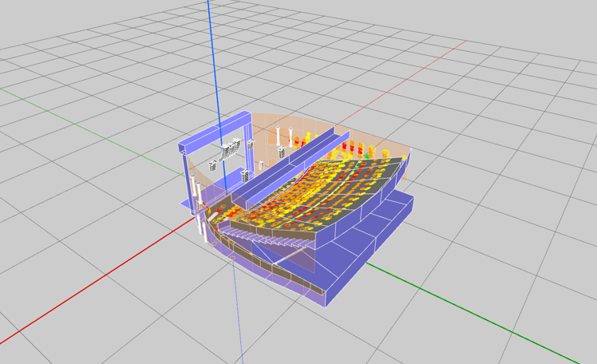The image size is (597, 364).
Task: Select the hanging curved line array loudspeaker
Action: pos(230,148)
